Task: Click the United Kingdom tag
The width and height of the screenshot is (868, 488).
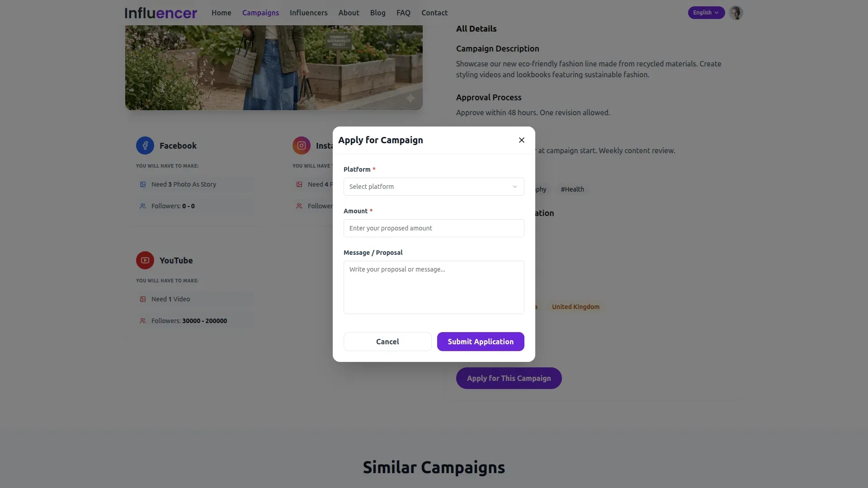Action: point(575,307)
